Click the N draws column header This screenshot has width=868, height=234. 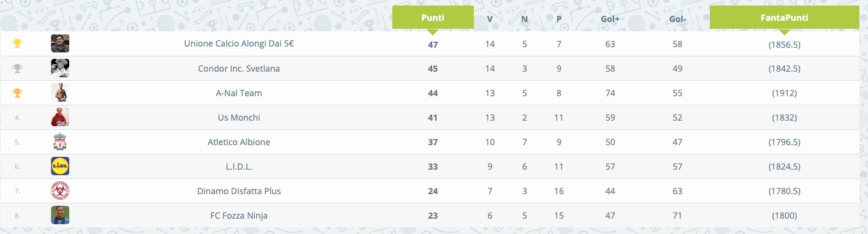point(524,18)
